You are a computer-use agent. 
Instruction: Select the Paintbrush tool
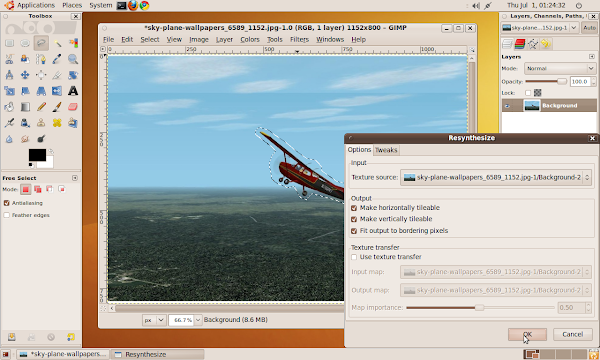[x=57, y=107]
